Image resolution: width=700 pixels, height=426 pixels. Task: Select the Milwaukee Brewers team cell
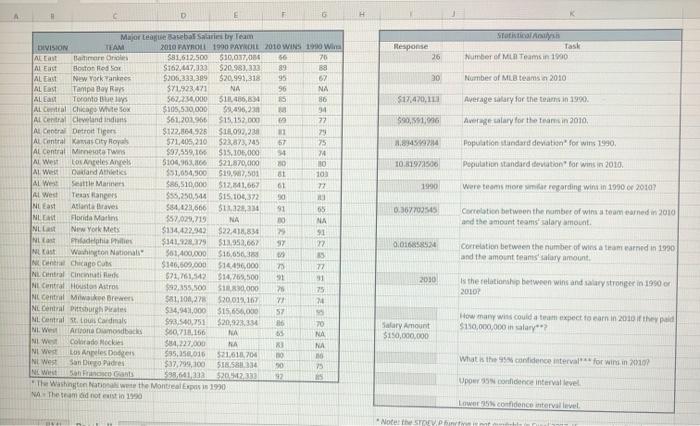[114, 298]
